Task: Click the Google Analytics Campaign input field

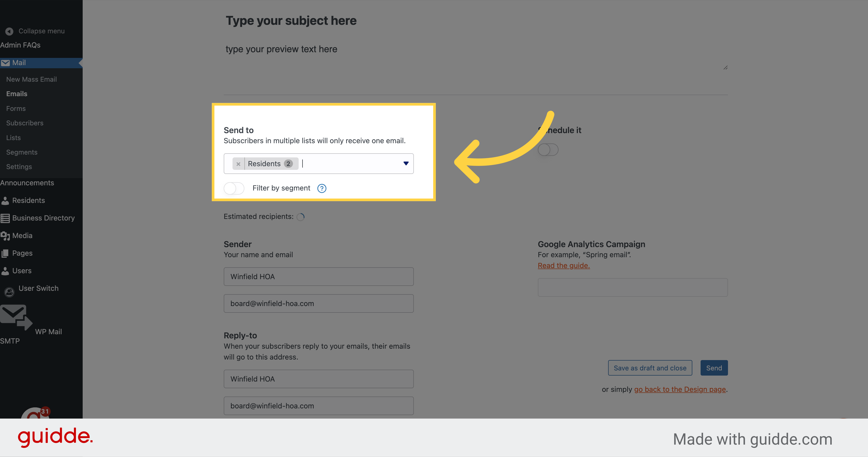Action: (632, 287)
